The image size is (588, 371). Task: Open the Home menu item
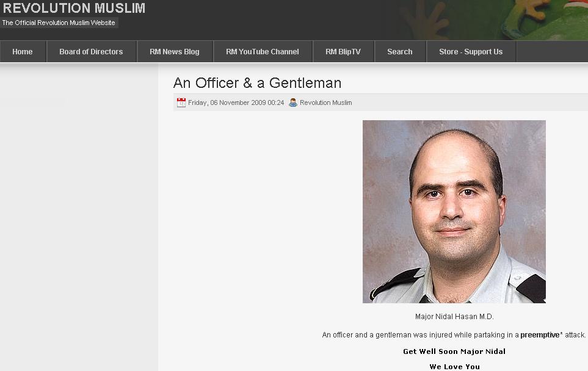point(23,52)
